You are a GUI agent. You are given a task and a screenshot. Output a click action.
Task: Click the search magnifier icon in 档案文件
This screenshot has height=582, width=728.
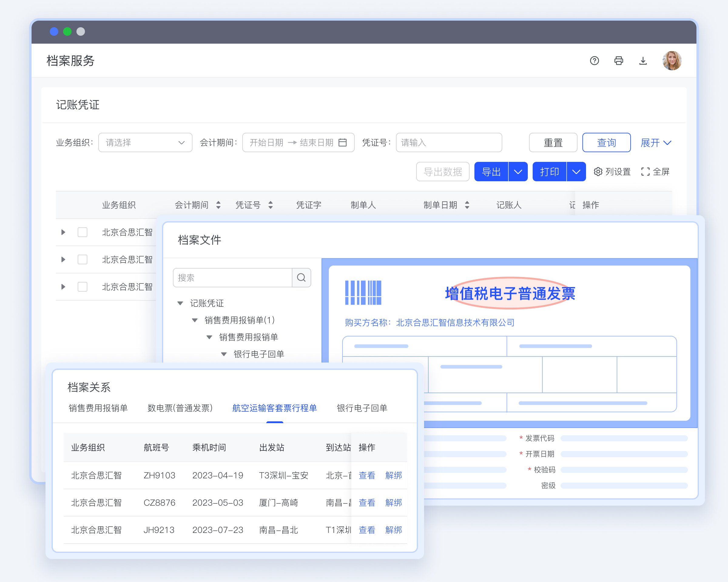click(301, 278)
